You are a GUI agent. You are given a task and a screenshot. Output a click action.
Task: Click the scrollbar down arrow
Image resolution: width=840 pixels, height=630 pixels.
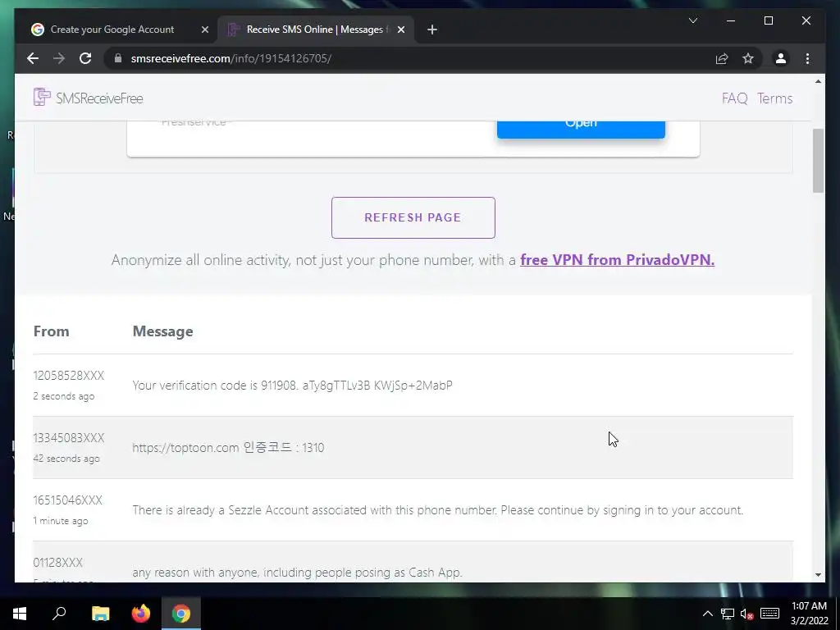coord(818,575)
